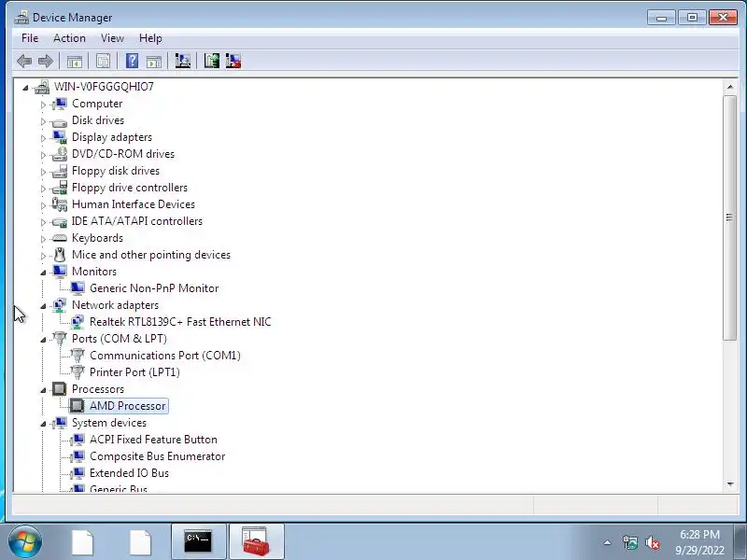The image size is (747, 560).
Task: Click the blue Help question mark icon
Action: pyautogui.click(x=132, y=61)
